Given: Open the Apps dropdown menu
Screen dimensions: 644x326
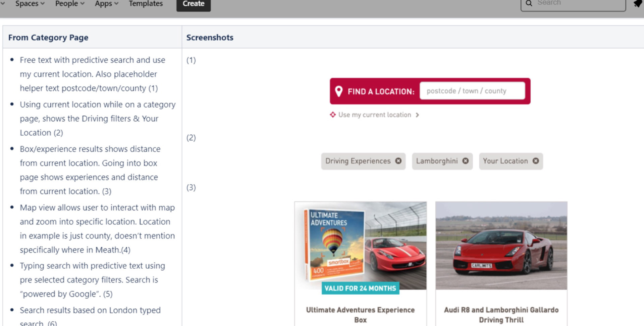Looking at the screenshot, I should tap(107, 4).
